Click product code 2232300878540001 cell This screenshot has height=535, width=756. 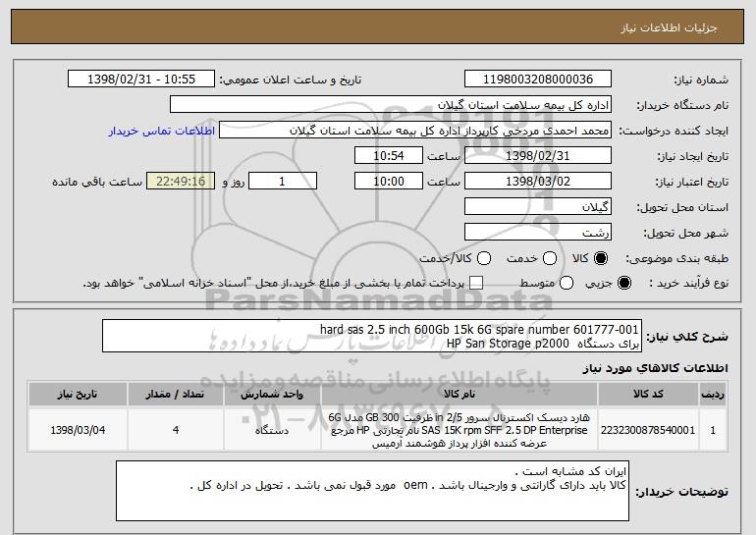pos(648,430)
